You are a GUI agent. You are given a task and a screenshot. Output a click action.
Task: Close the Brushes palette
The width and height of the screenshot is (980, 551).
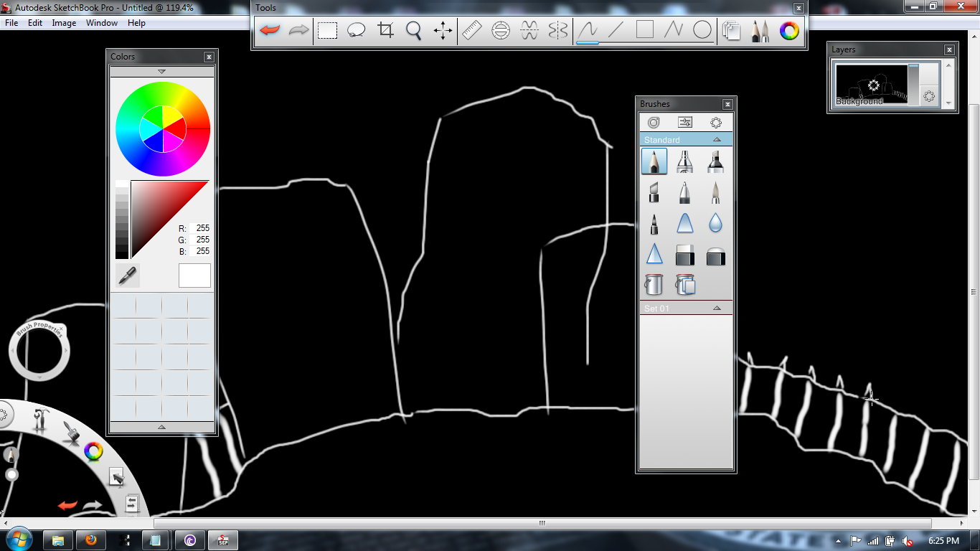pos(727,104)
